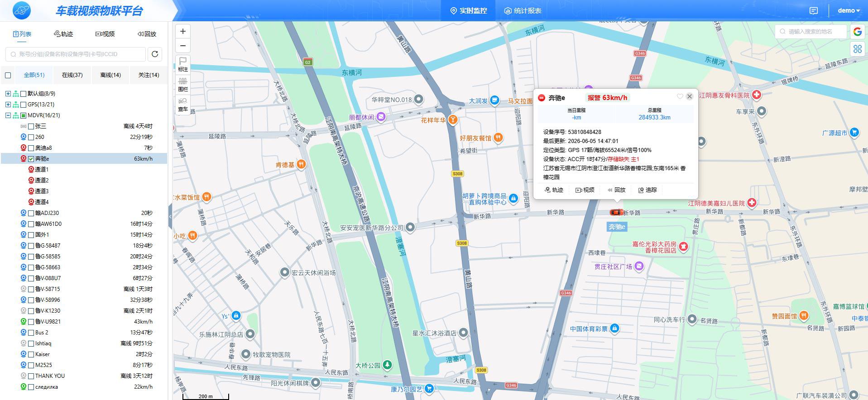Zoom out the map with minus button
The width and height of the screenshot is (868, 400).
coord(183,46)
